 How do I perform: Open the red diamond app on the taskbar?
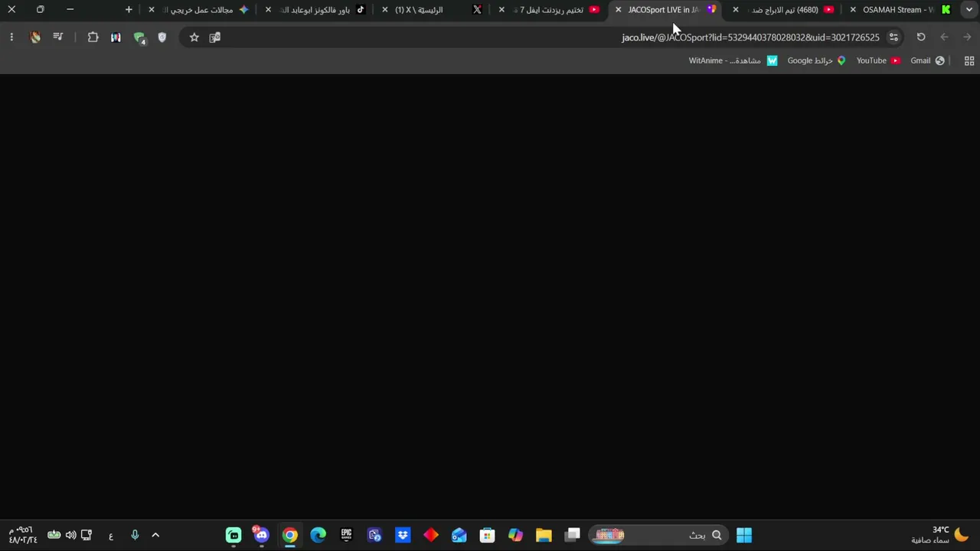[430, 535]
